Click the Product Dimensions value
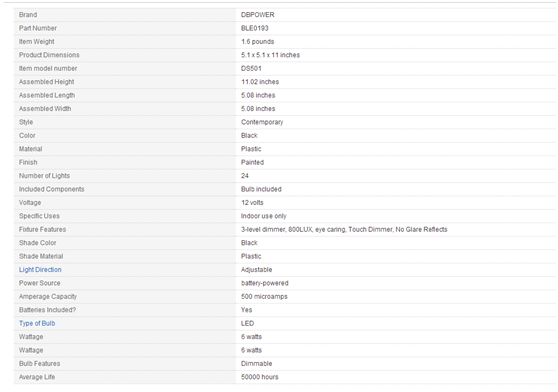 pos(270,55)
